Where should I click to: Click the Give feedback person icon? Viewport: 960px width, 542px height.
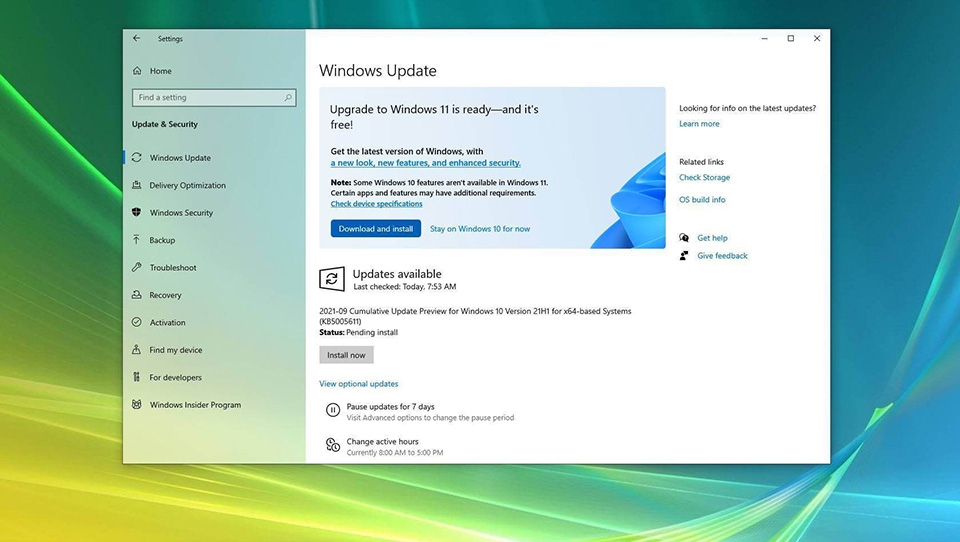[684, 255]
